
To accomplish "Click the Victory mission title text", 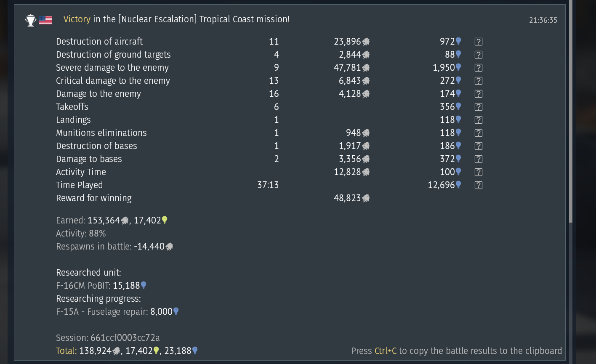I will (176, 19).
